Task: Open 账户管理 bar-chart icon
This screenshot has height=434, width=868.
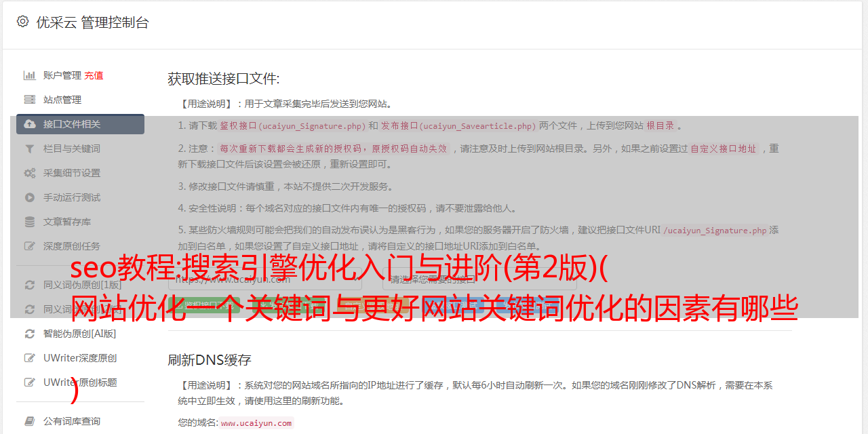Action: (x=30, y=75)
